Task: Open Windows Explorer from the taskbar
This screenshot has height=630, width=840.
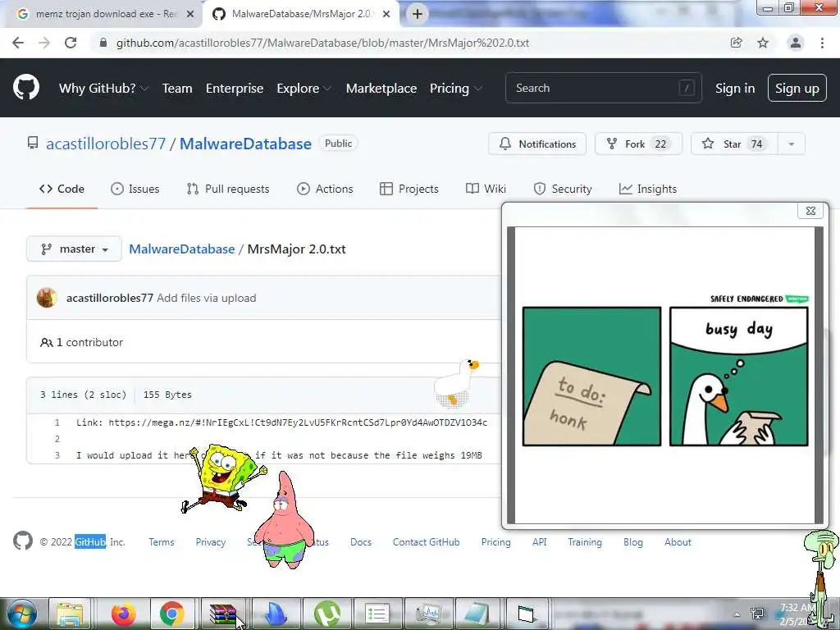Action: click(x=71, y=614)
